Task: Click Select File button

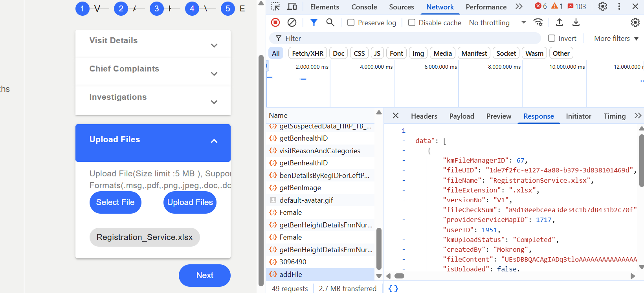Action: 116,202
